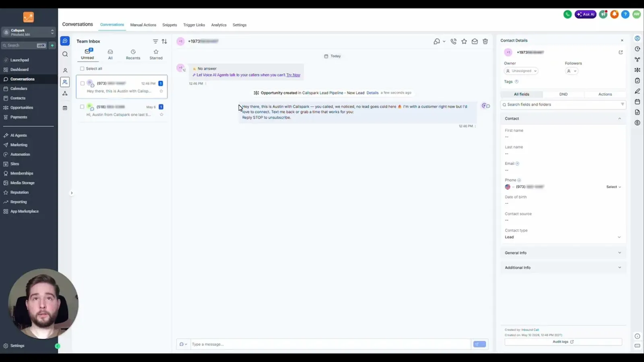Collapse the Contact section

pyautogui.click(x=619, y=119)
